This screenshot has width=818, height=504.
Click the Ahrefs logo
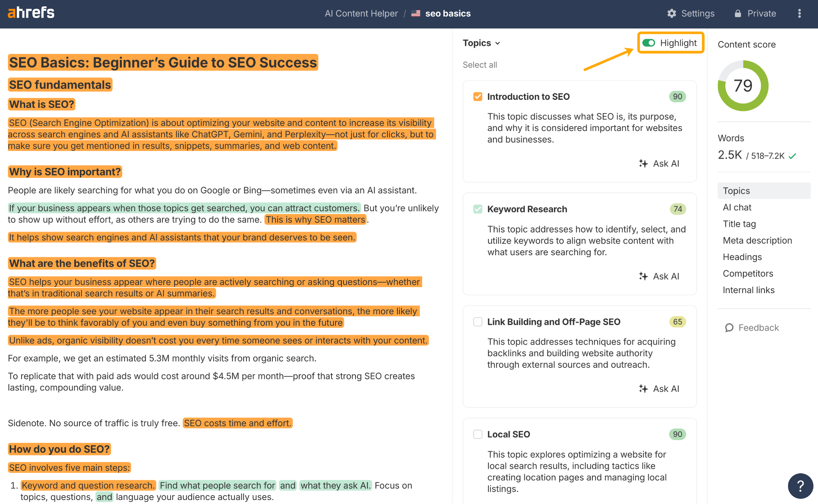point(31,13)
